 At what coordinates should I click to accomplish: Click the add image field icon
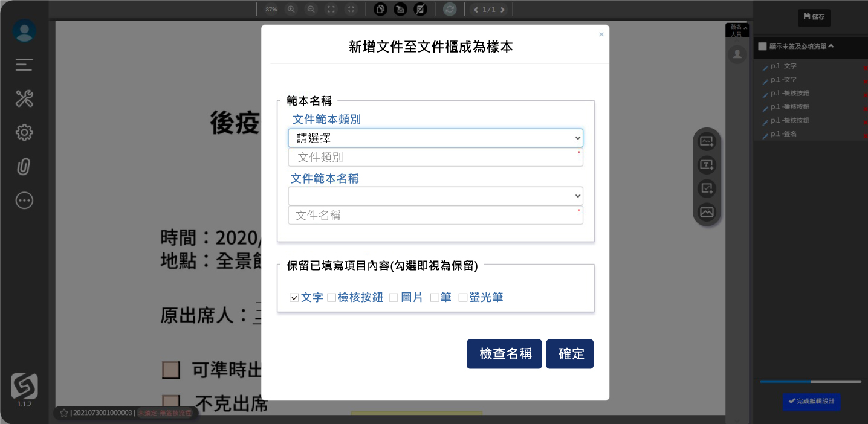tap(707, 212)
